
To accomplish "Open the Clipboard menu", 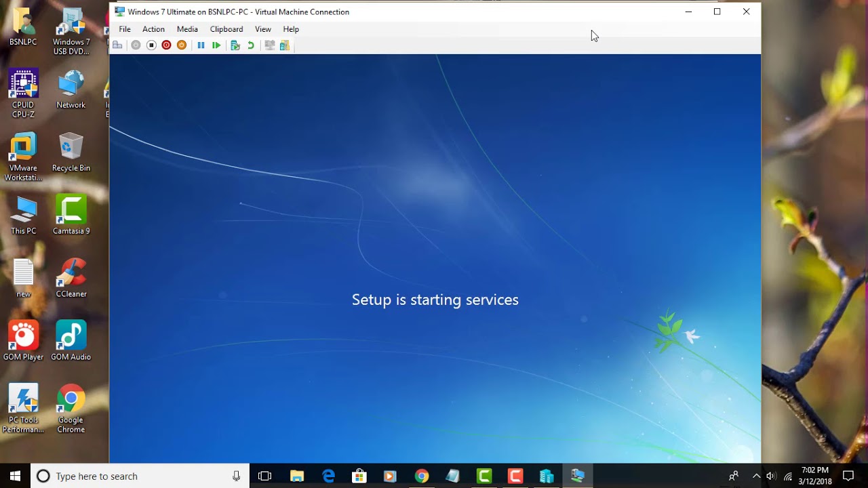I will click(226, 29).
